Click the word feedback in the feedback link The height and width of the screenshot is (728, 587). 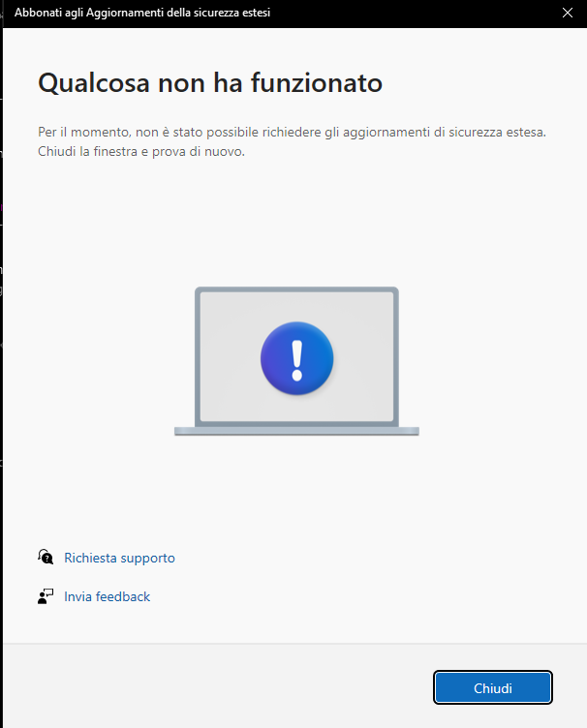coord(123,596)
